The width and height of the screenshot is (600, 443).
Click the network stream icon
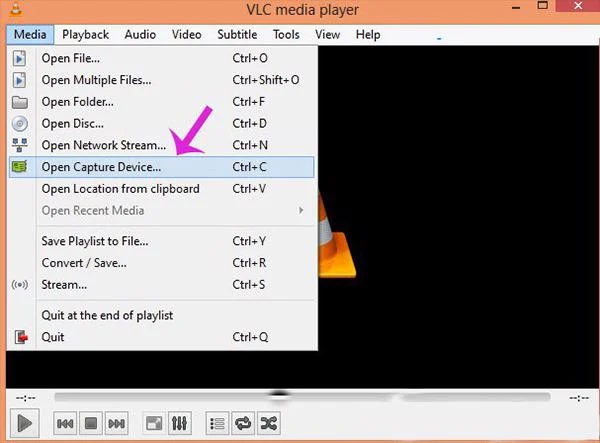[x=20, y=145]
